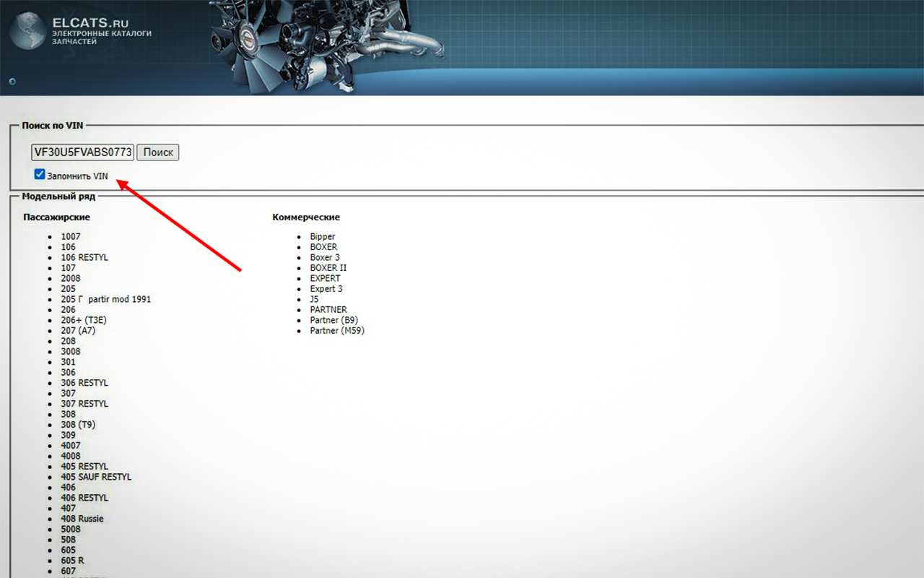Click the VIN search input field
Screen dimensions: 924x578
click(82, 152)
